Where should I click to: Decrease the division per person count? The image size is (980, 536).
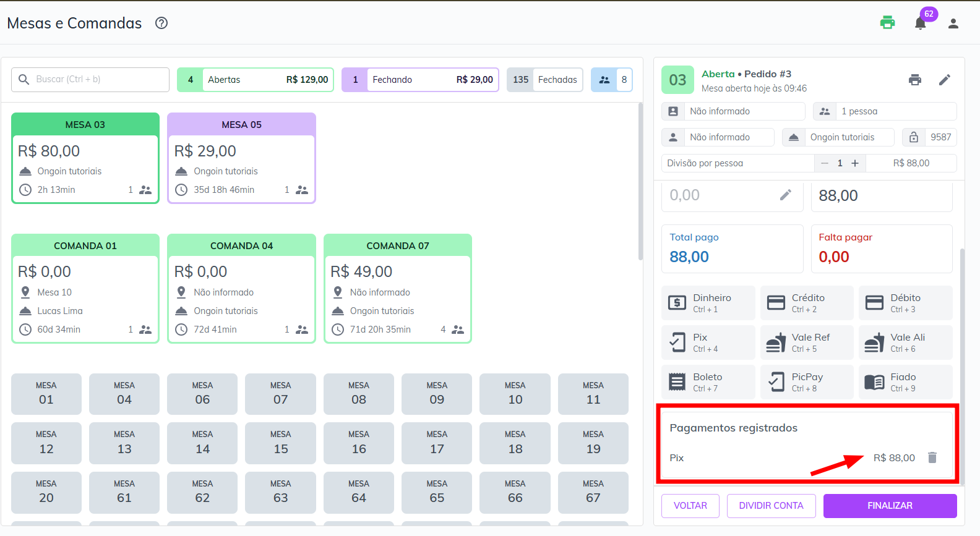point(824,163)
